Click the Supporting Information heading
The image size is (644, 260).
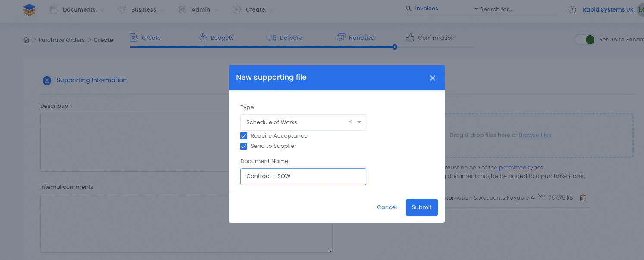[x=91, y=80]
